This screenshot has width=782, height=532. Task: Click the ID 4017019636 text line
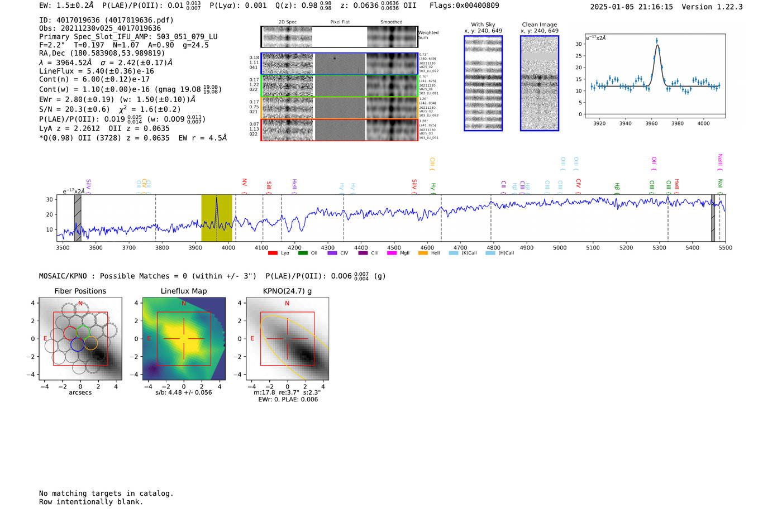click(106, 20)
